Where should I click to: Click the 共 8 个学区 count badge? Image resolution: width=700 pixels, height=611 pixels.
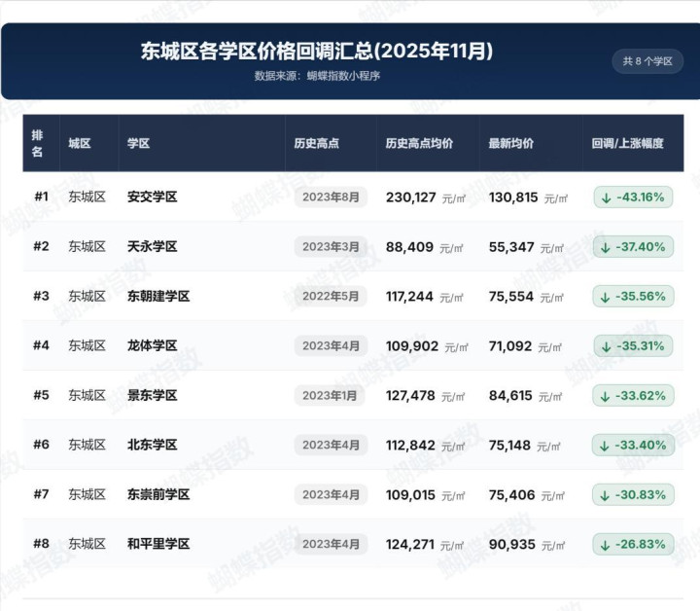point(647,61)
